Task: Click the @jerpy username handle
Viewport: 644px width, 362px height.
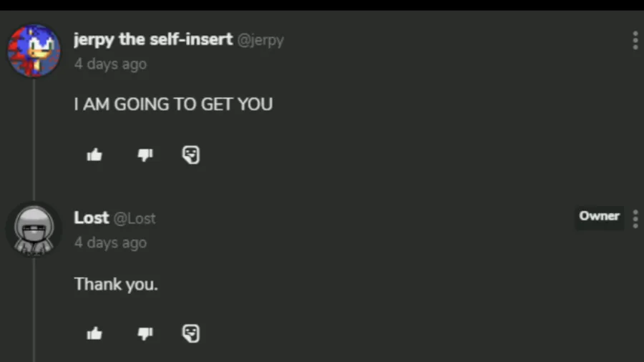Action: pyautogui.click(x=260, y=40)
